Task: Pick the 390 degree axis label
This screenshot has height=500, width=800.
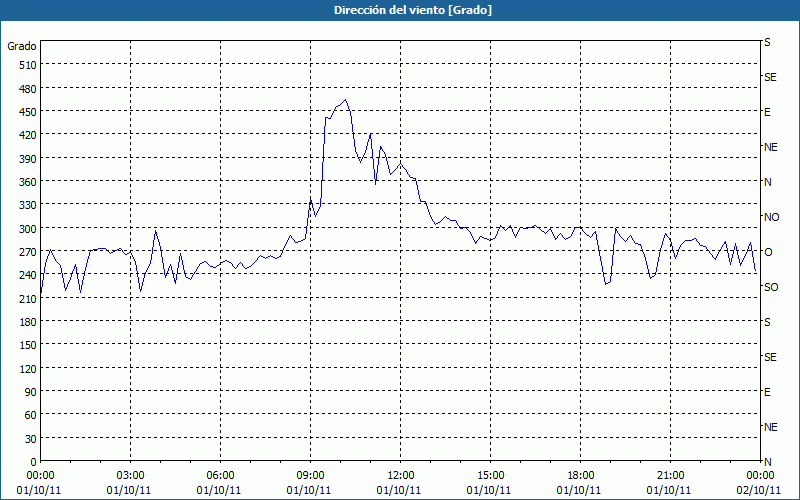Action: [x=28, y=159]
